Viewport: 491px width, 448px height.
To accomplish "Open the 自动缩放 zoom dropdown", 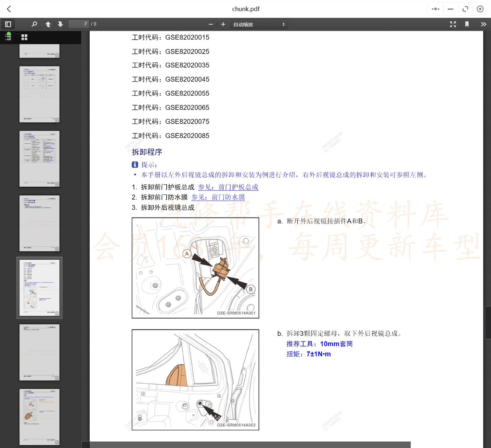I will 259,24.
